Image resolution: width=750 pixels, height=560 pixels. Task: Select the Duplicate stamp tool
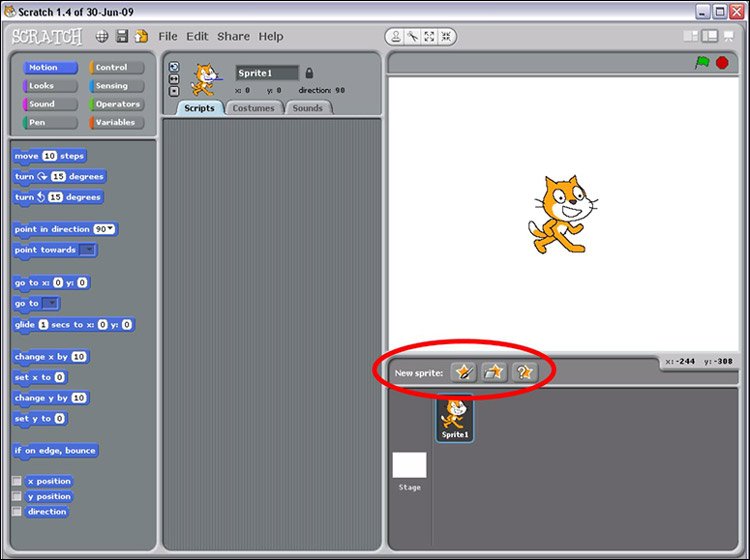(x=396, y=37)
